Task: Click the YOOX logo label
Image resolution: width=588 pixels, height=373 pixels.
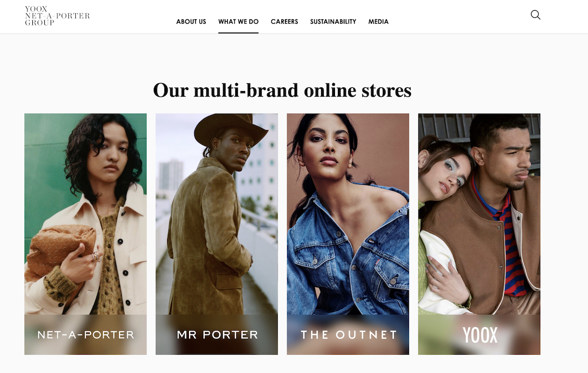Action: 480,335
